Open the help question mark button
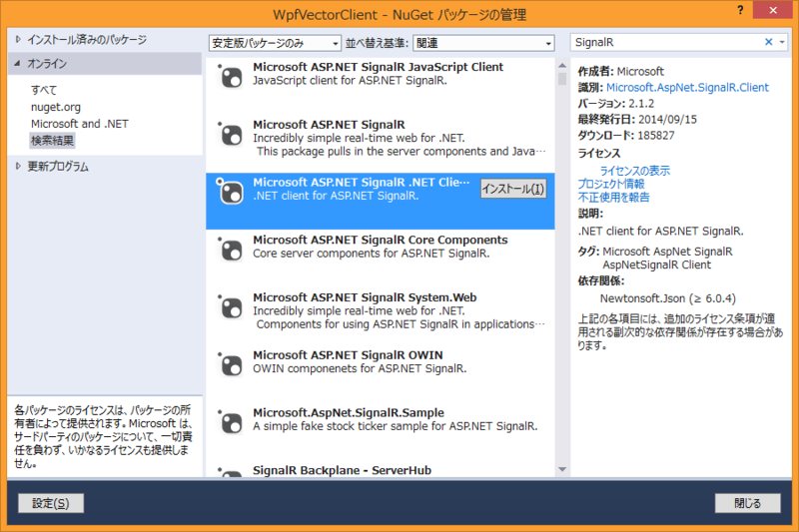The height and width of the screenshot is (532, 799). point(740,10)
